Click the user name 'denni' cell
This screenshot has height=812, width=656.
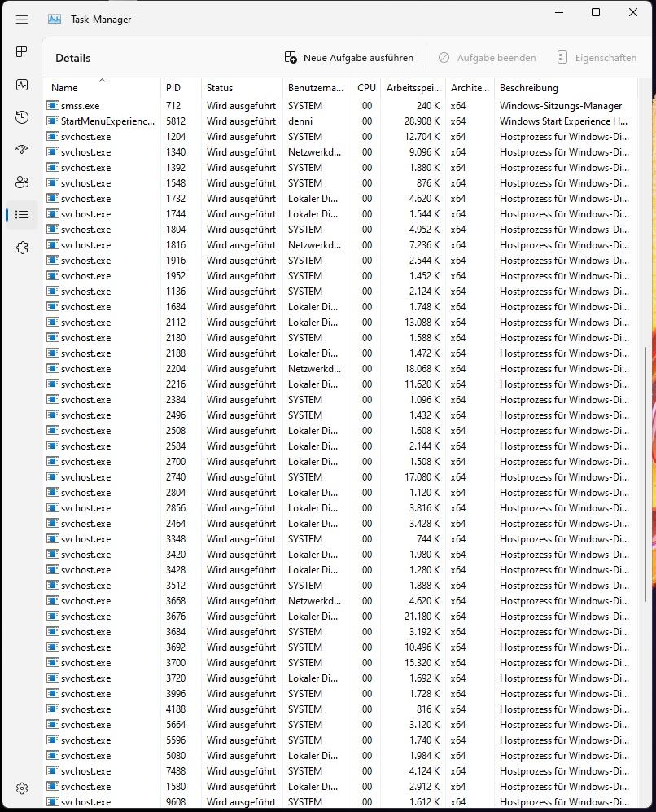[300, 121]
